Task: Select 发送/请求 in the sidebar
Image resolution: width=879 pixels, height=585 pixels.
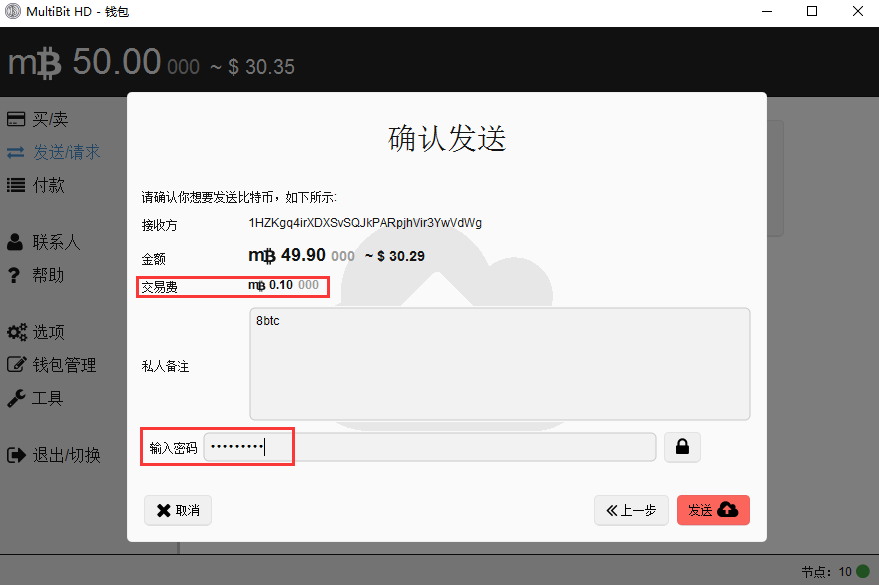Action: click(66, 152)
